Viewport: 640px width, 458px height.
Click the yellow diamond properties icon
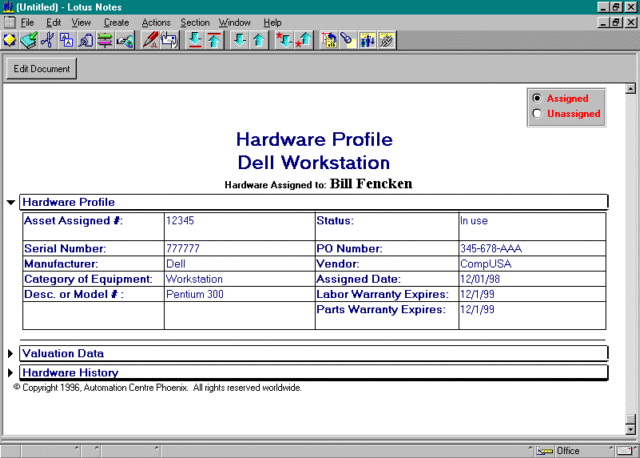[x=10, y=40]
